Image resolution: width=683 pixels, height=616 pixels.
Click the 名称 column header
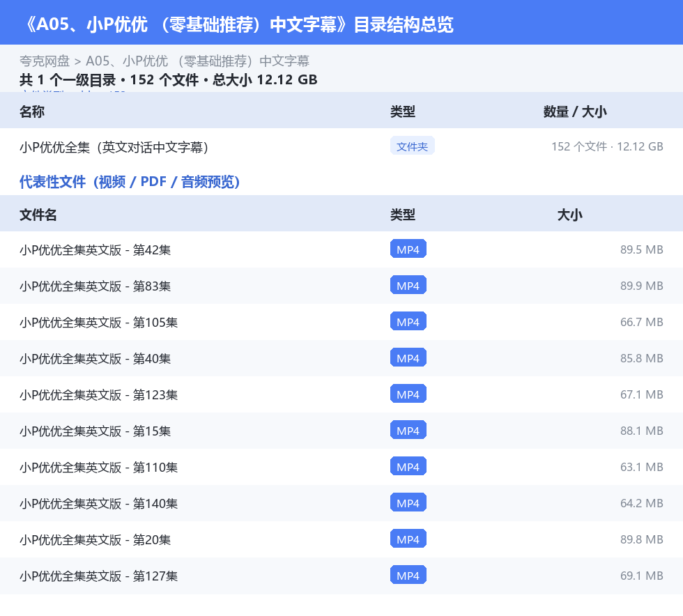pos(32,111)
